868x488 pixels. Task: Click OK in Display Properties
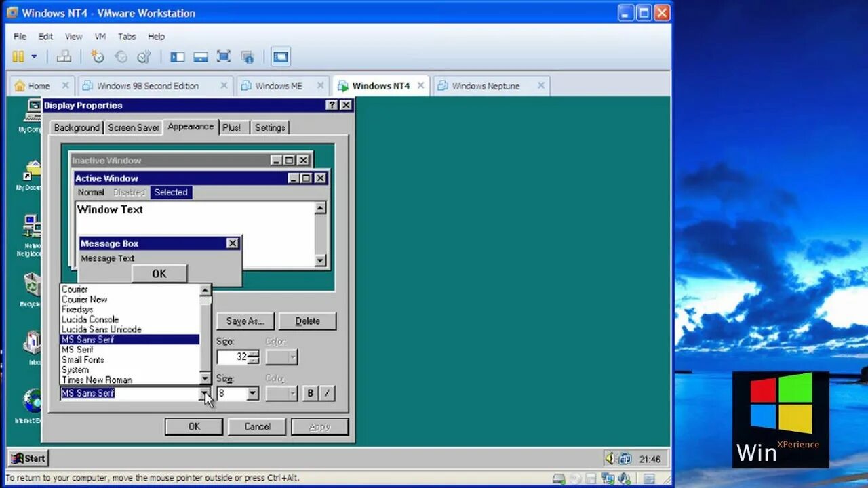(x=194, y=426)
